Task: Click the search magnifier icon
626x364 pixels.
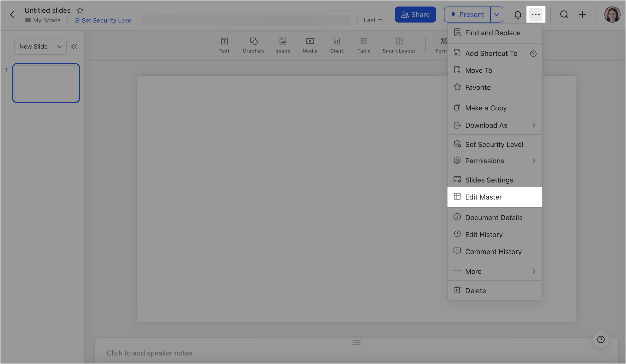Action: (564, 15)
